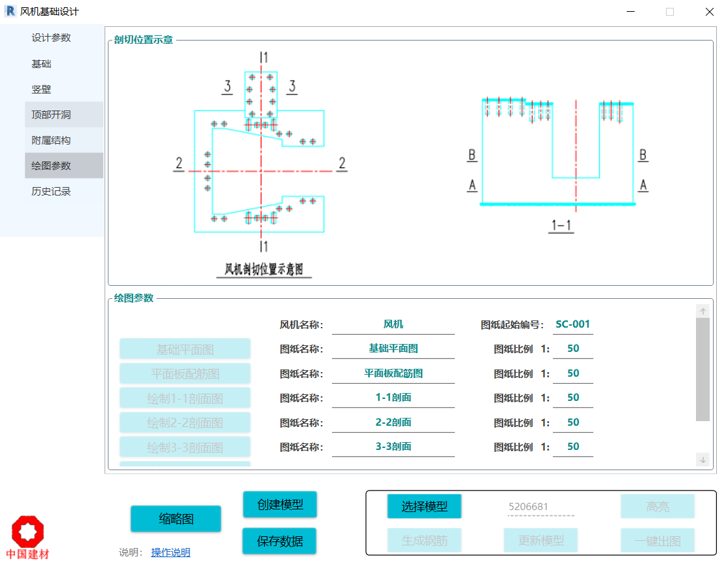Screen dimensions: 728x565
Task: Click the Revit app icon in title bar
Action: (x=10, y=11)
